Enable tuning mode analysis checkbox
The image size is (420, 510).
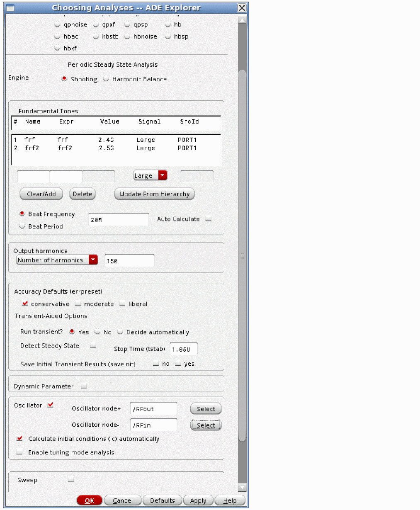(19, 452)
